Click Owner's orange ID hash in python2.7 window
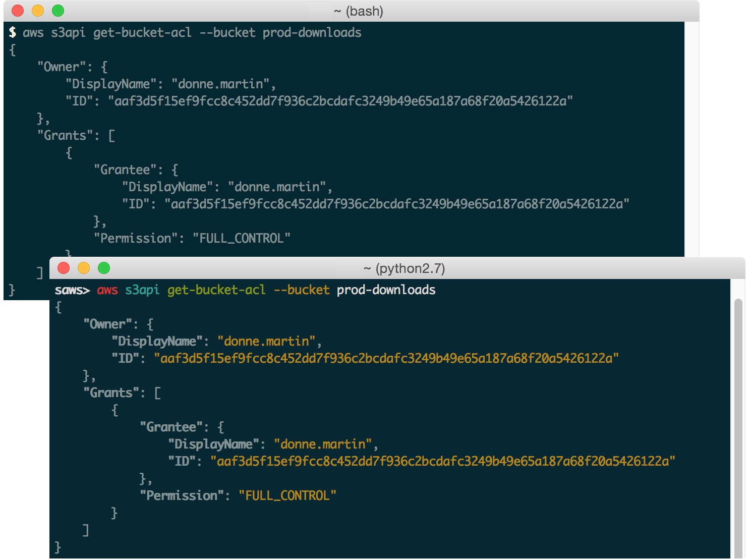This screenshot has height=560, width=752. [386, 358]
